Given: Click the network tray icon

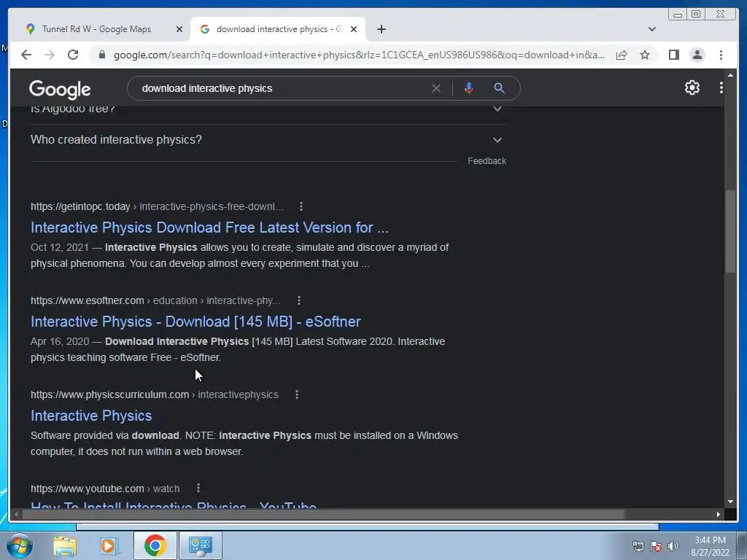Looking at the screenshot, I should tap(638, 546).
